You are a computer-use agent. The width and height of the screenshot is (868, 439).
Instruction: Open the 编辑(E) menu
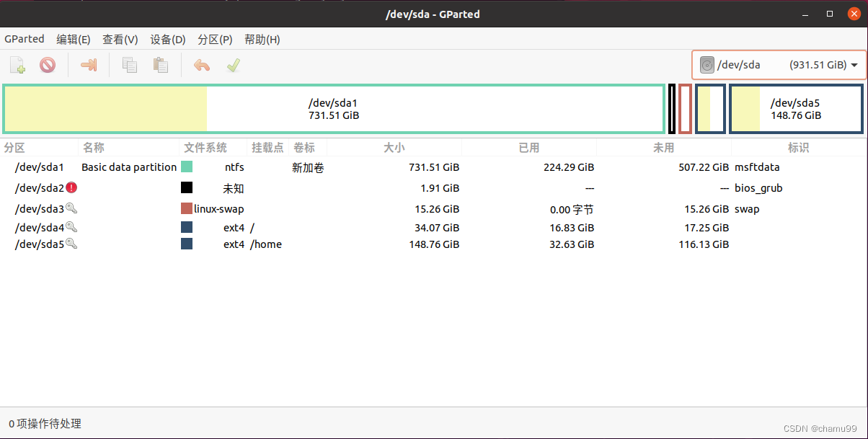(74, 40)
